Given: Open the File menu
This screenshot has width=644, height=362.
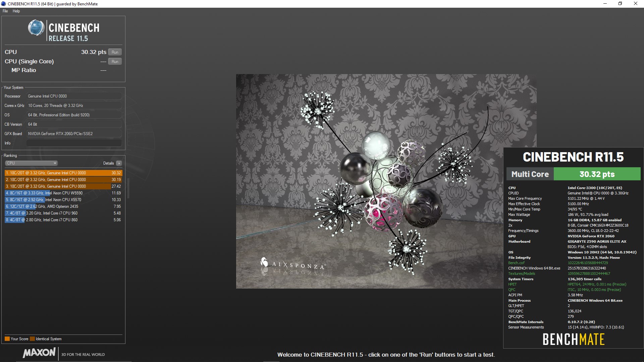Looking at the screenshot, I should [5, 11].
